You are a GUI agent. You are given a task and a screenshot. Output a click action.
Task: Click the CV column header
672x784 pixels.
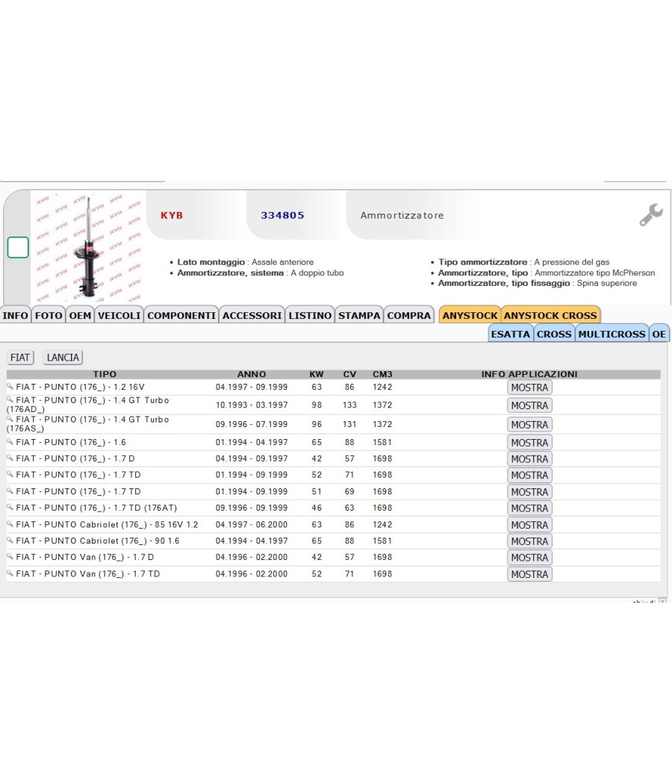tap(349, 374)
